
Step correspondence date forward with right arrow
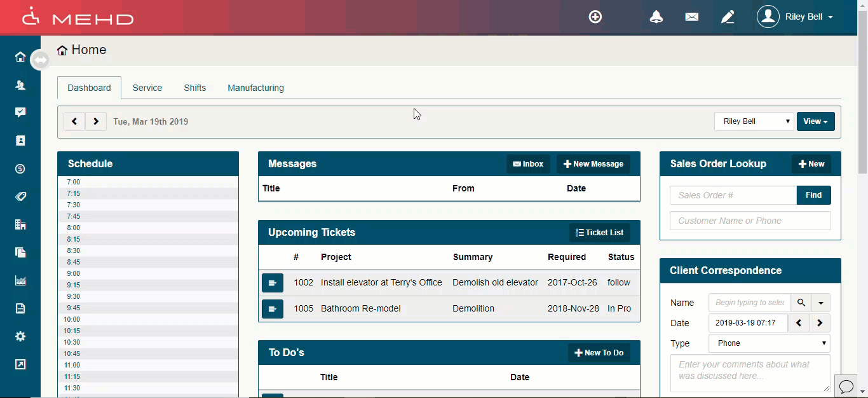click(820, 323)
